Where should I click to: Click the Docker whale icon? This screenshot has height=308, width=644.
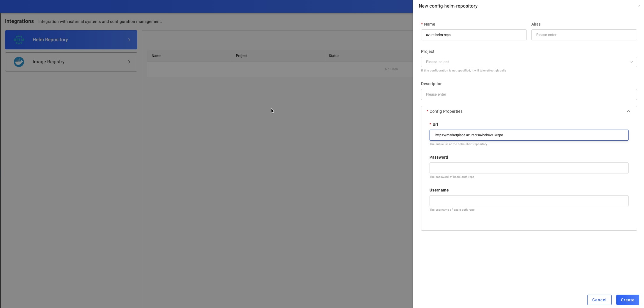(x=19, y=62)
